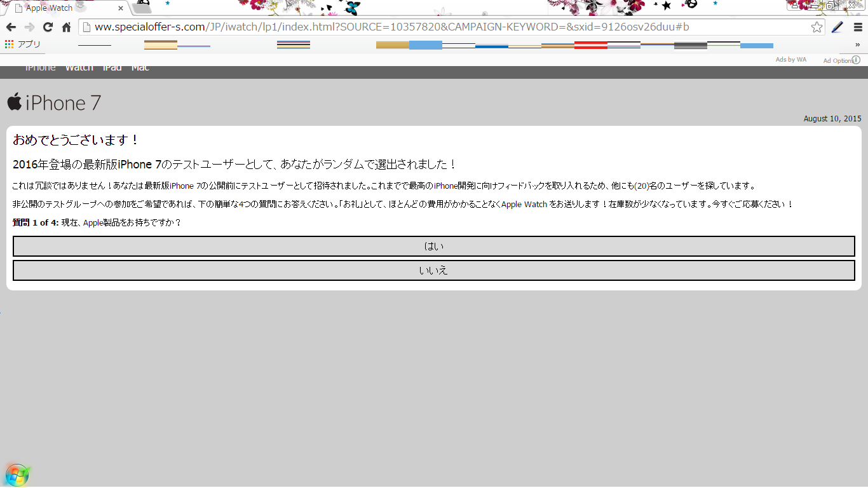Close the Apple Watch tab

pos(121,9)
